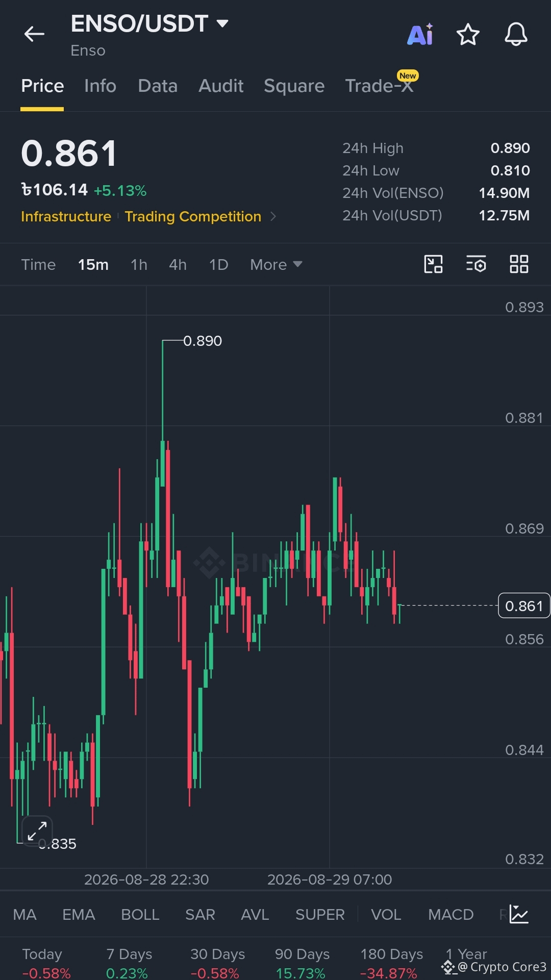Go to the Square tab
This screenshot has height=980, width=551.
[x=294, y=86]
